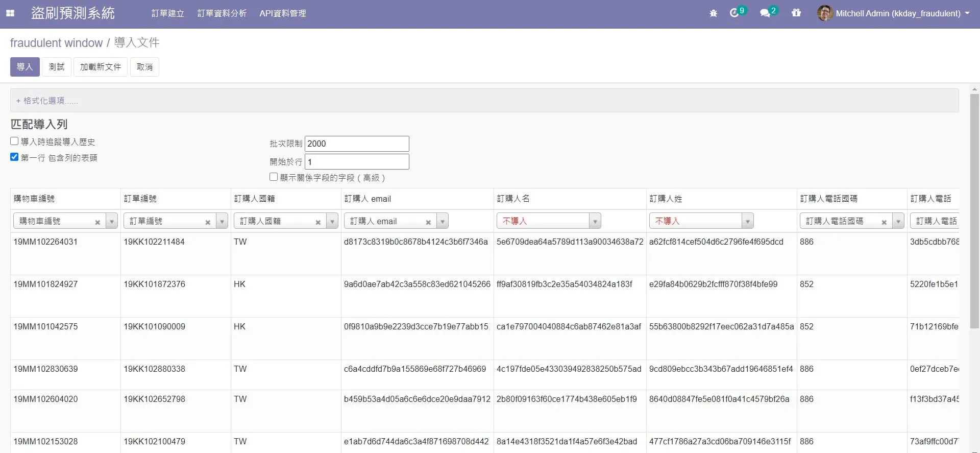
Task: Uncheck 第一行 包含列的表頭 checkbox
Action: click(14, 157)
